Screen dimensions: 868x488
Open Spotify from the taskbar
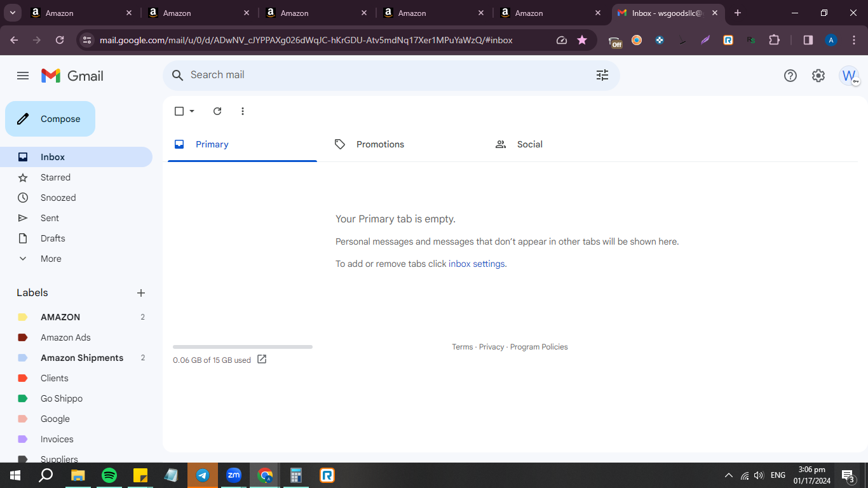109,475
